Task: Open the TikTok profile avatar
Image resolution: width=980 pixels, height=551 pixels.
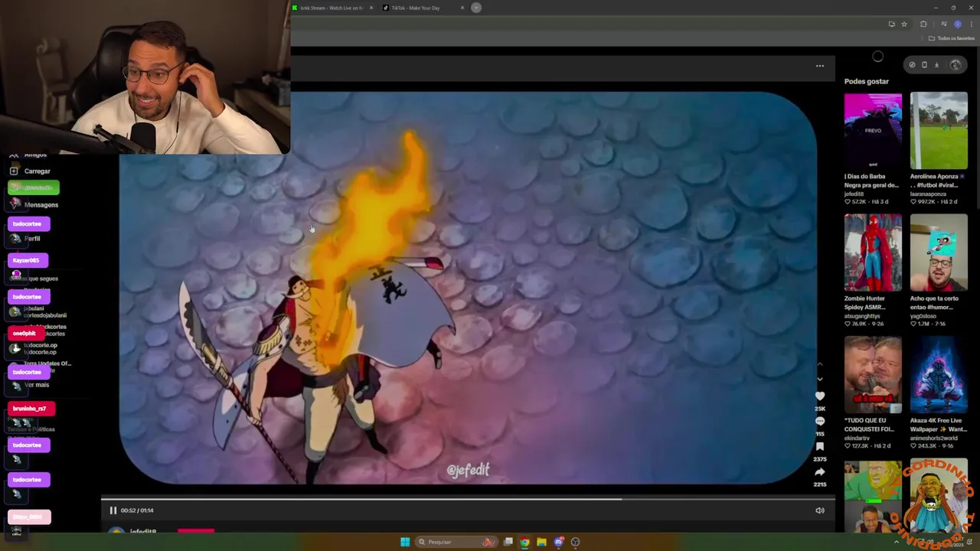Action: [955, 65]
